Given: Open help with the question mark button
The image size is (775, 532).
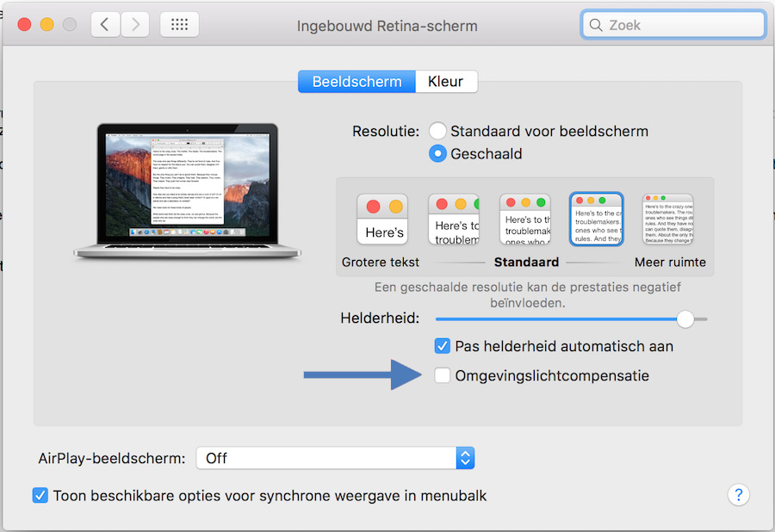Looking at the screenshot, I should click(x=739, y=494).
